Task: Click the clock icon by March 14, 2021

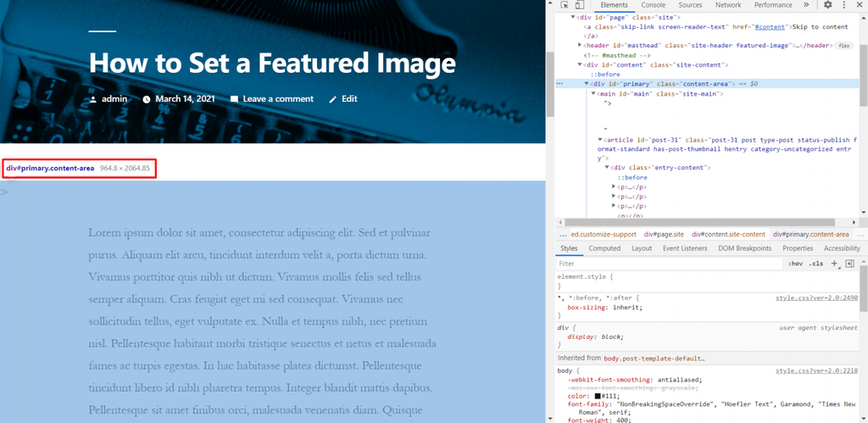Action: 147,100
